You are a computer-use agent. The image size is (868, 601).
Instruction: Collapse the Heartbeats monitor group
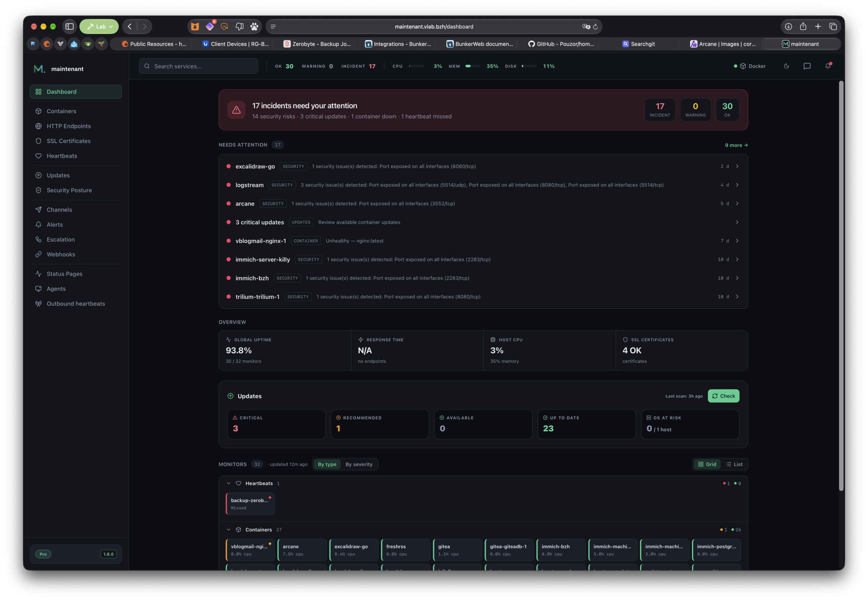[229, 483]
